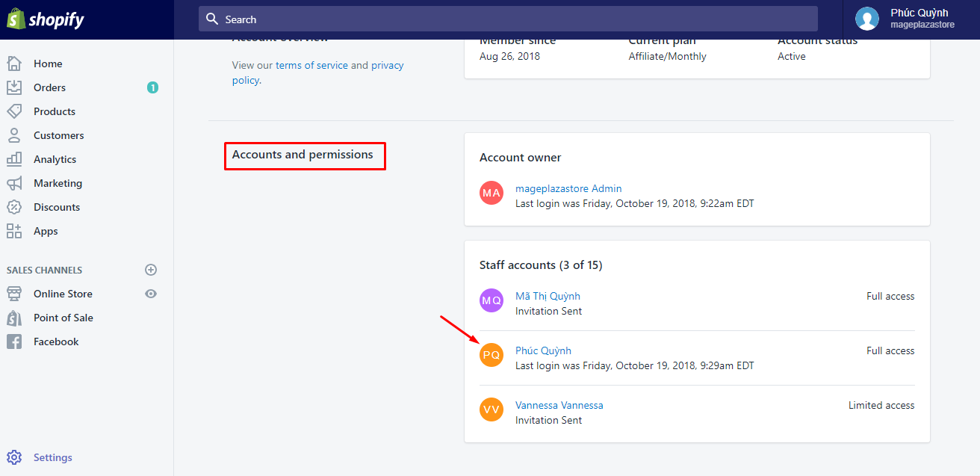Viewport: 980px width, 476px height.
Task: Click the Customers person icon
Action: pos(14,135)
